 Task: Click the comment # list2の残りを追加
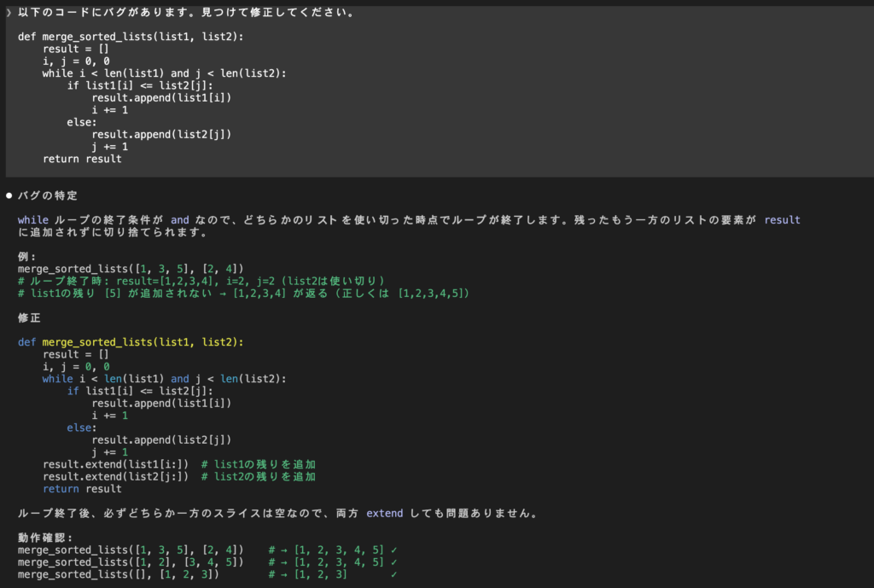click(x=258, y=476)
